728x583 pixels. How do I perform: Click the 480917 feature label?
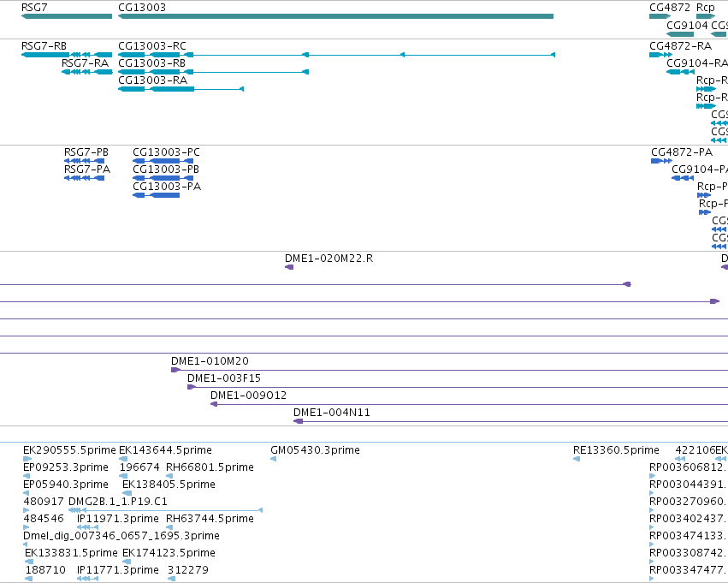click(44, 503)
